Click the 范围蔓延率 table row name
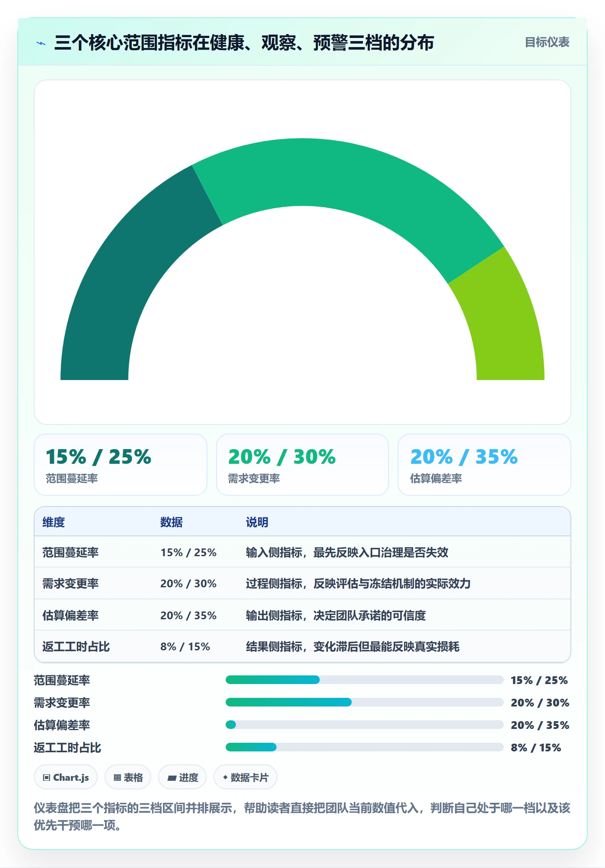The height and width of the screenshot is (868, 605). [70, 552]
